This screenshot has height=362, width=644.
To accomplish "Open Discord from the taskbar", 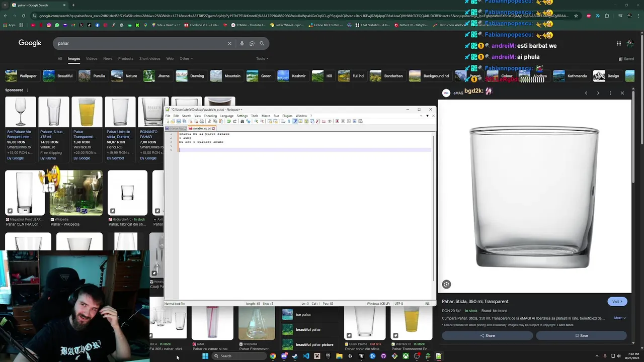I will click(284, 356).
